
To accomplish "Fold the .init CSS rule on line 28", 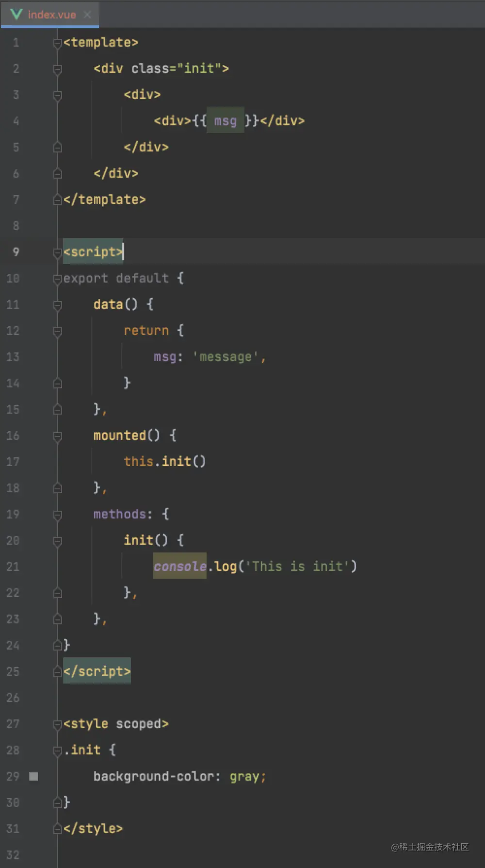I will point(58,751).
